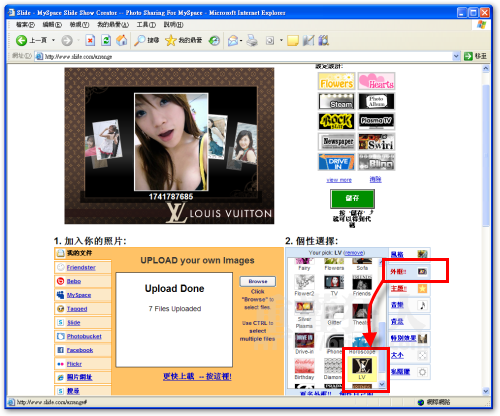The width and height of the screenshot is (500, 416).
Task: Open the 檢視(V) menu
Action: 79,25
